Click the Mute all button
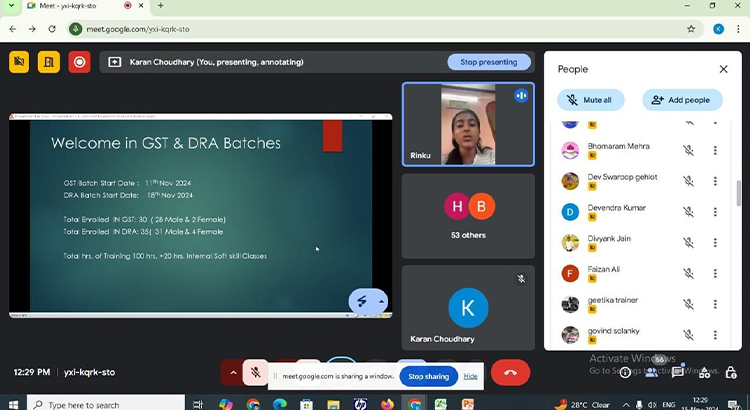750x410 pixels. click(x=590, y=100)
